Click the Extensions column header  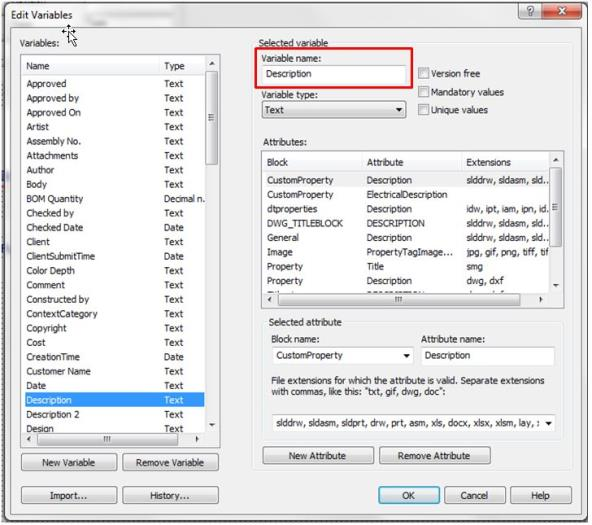click(505, 162)
